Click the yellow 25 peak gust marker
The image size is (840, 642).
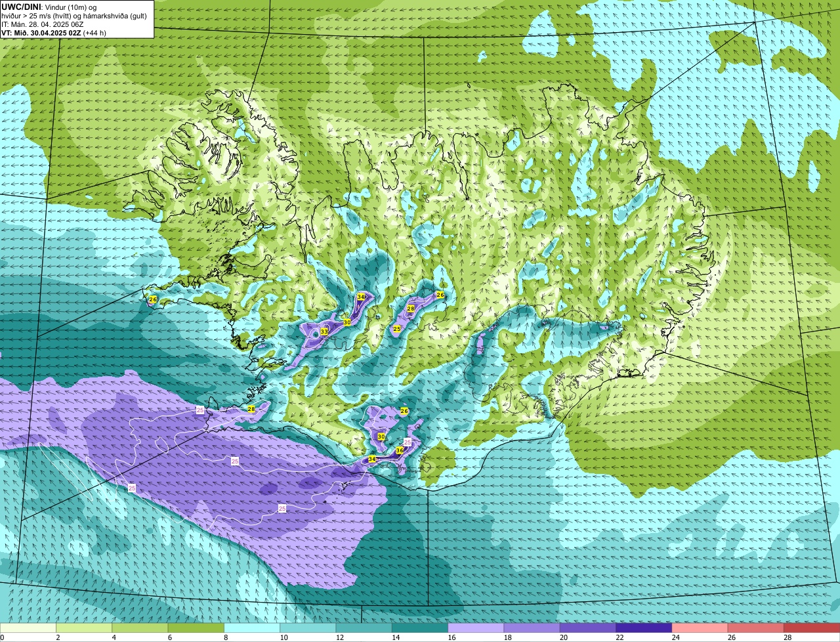pyautogui.click(x=397, y=328)
